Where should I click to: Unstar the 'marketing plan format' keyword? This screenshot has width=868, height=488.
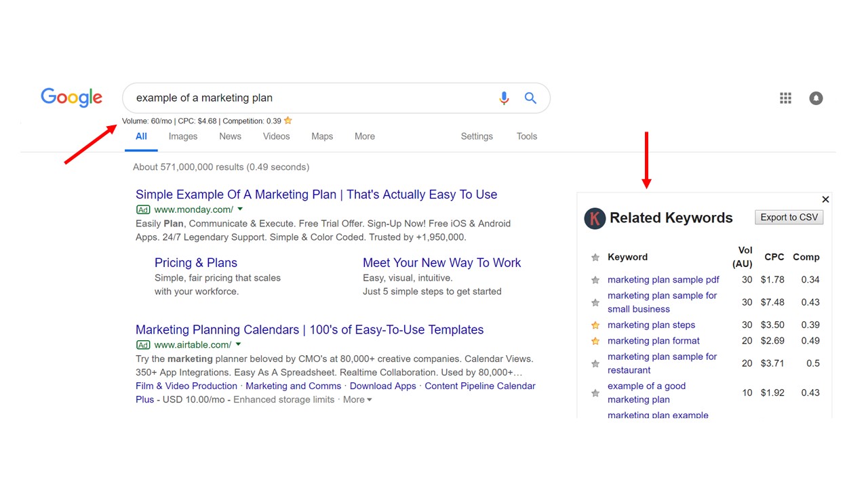tap(595, 341)
